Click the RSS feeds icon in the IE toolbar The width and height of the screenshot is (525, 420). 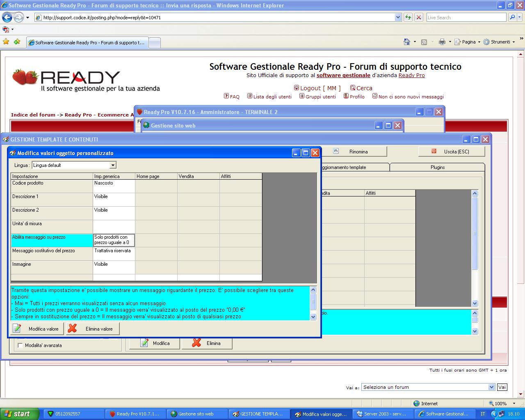click(x=424, y=42)
